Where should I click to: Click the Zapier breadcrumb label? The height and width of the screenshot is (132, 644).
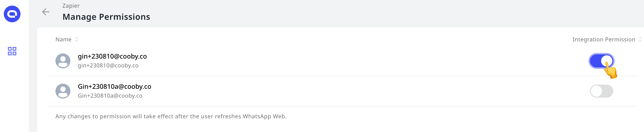(71, 6)
